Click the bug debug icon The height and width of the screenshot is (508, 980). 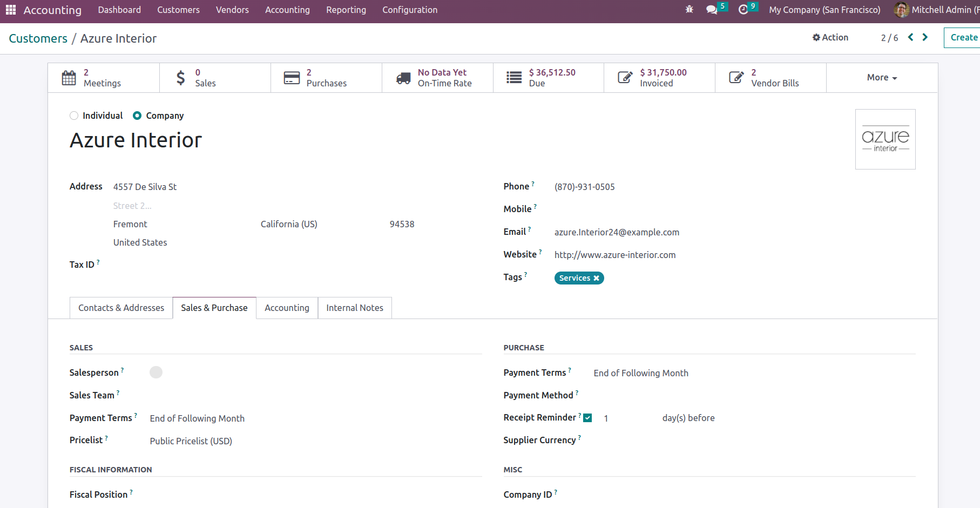tap(690, 10)
